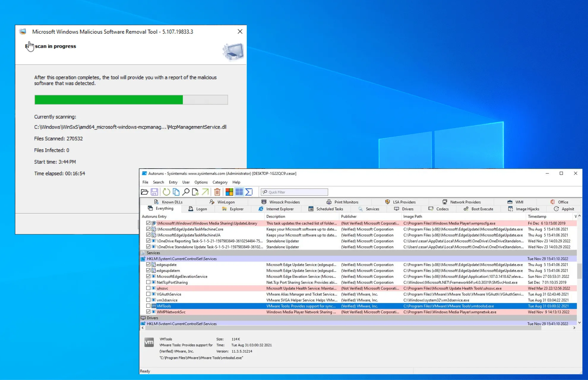Viewport: 588px width, 380px height.
Task: Select the WMPNetworkSvc entry row
Action: tap(358, 312)
